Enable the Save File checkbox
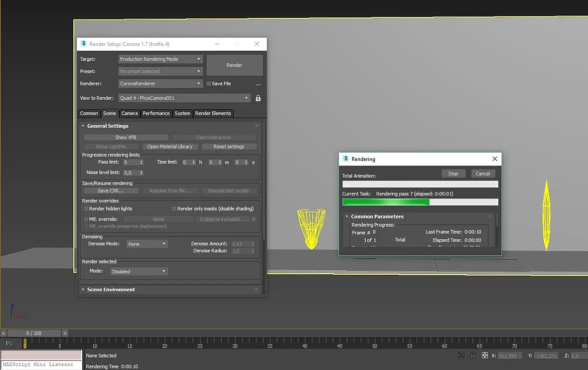588x370 pixels. click(209, 84)
